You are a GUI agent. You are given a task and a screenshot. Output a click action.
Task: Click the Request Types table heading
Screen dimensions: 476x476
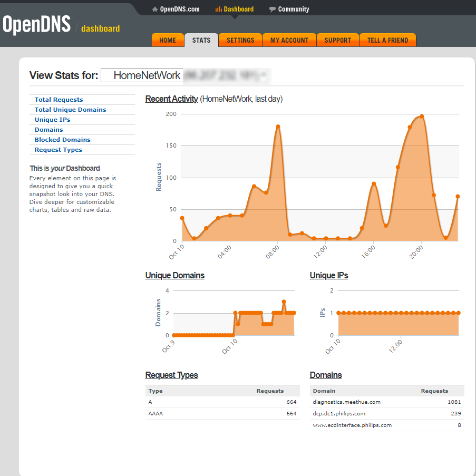pos(171,375)
